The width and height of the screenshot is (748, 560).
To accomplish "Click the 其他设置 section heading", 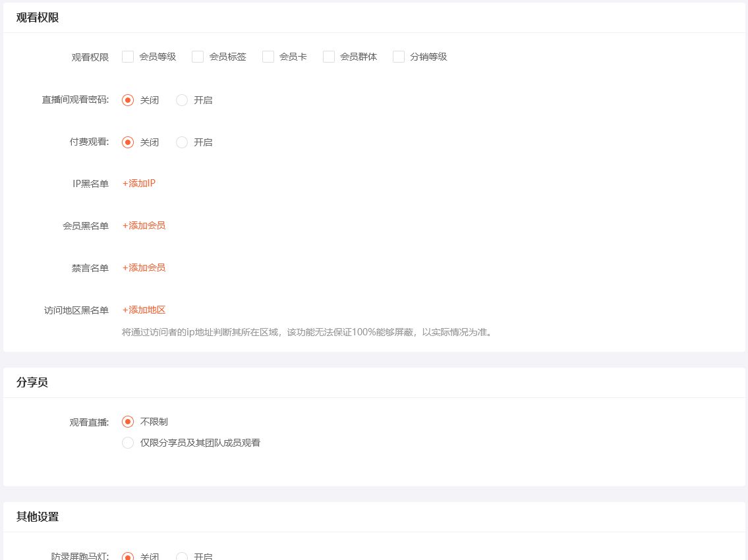I will coord(37,517).
